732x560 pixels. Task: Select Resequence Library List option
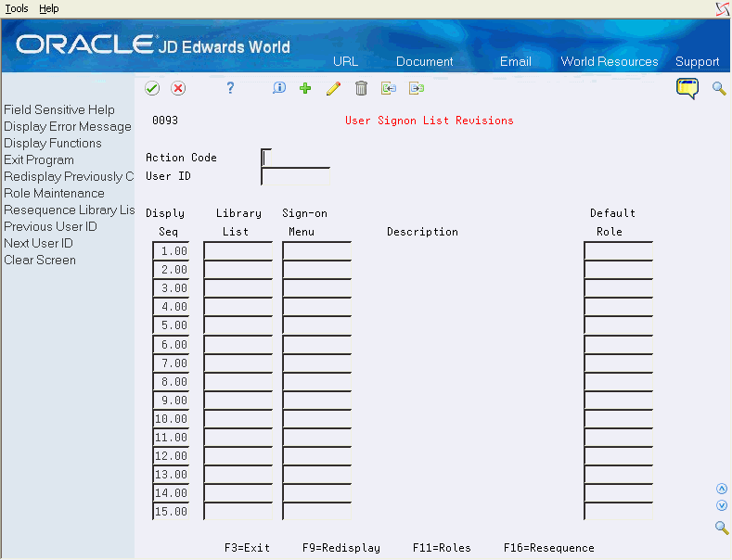[69, 210]
